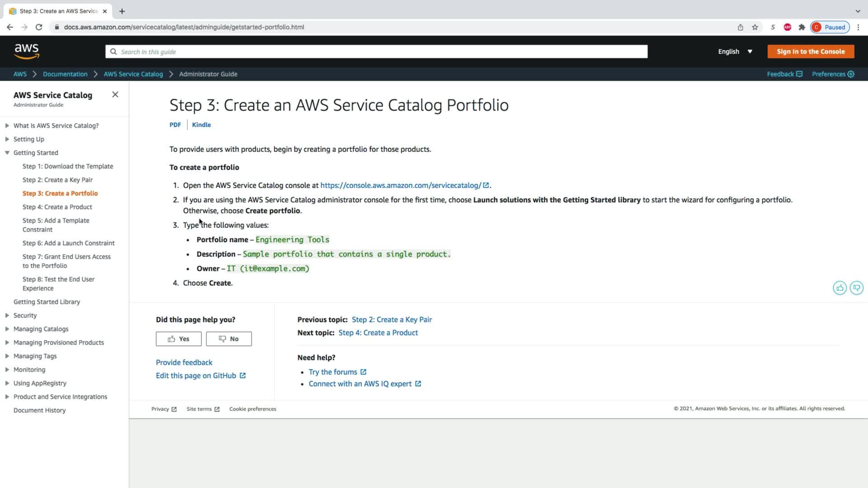This screenshot has width=868, height=488.
Task: Open the Service Catalog console URL link
Action: pyautogui.click(x=401, y=185)
